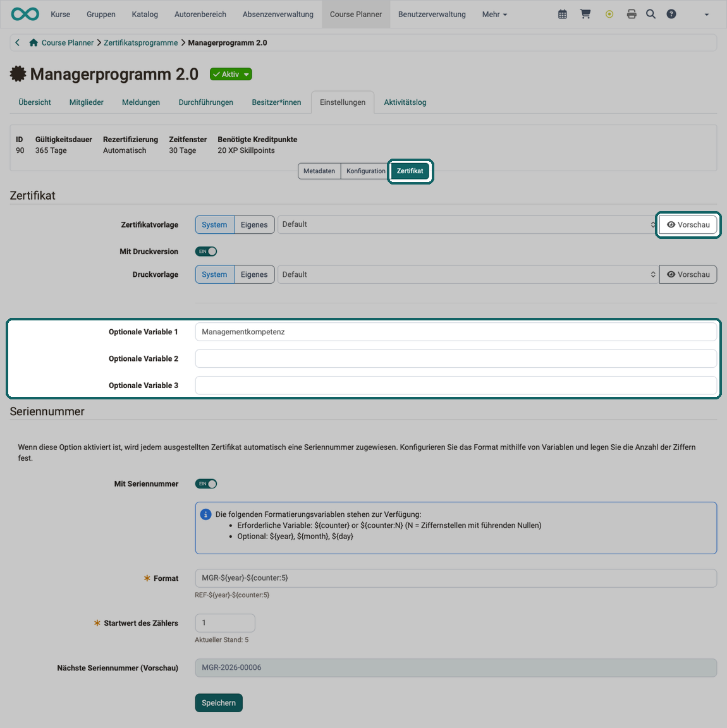
Task: Open Gruppen in top navigation
Action: click(x=101, y=15)
